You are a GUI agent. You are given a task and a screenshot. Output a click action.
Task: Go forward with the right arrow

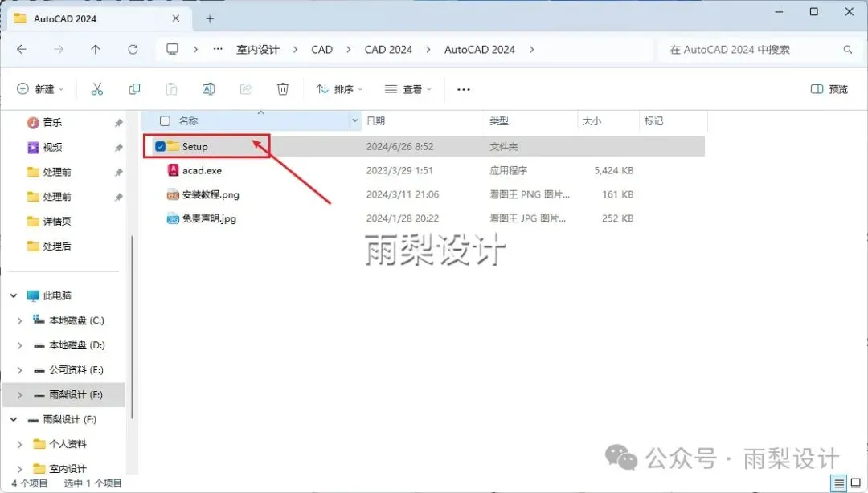[x=59, y=49]
